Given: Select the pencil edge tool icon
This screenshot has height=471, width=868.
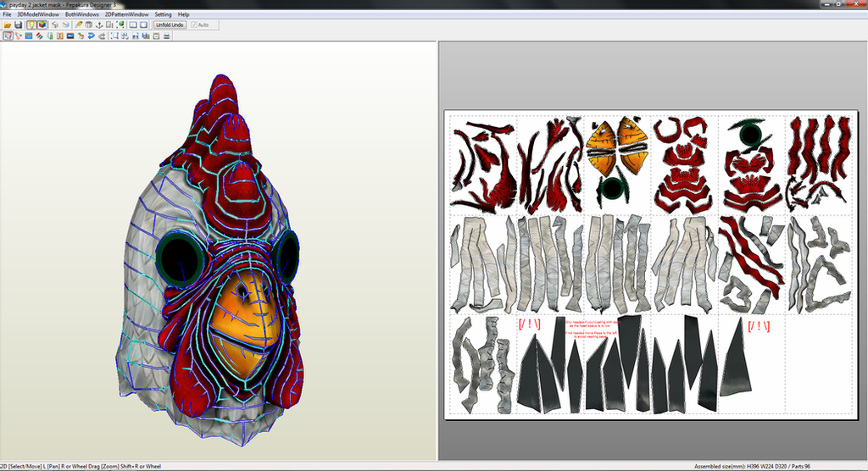Looking at the screenshot, I should (79, 25).
